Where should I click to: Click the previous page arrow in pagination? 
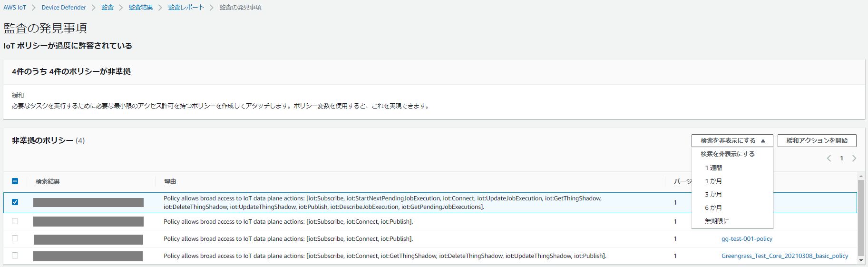[x=829, y=158]
